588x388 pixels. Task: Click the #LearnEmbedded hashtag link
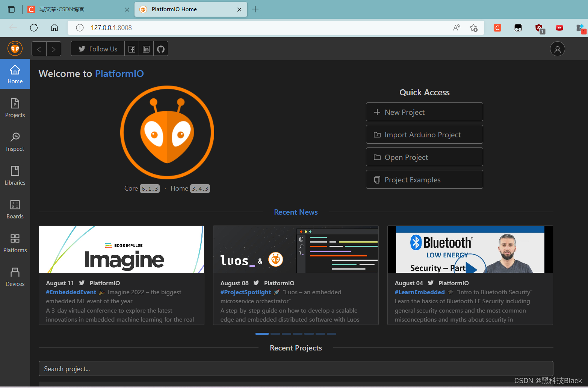point(420,292)
